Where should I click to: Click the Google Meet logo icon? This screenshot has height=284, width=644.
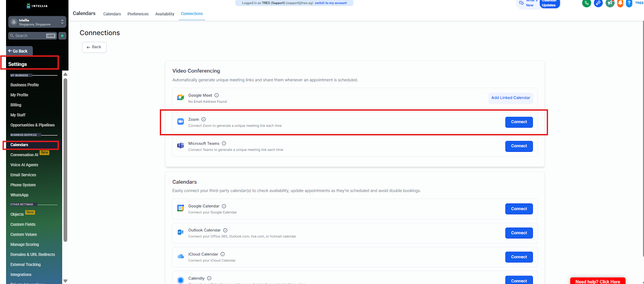click(x=181, y=97)
